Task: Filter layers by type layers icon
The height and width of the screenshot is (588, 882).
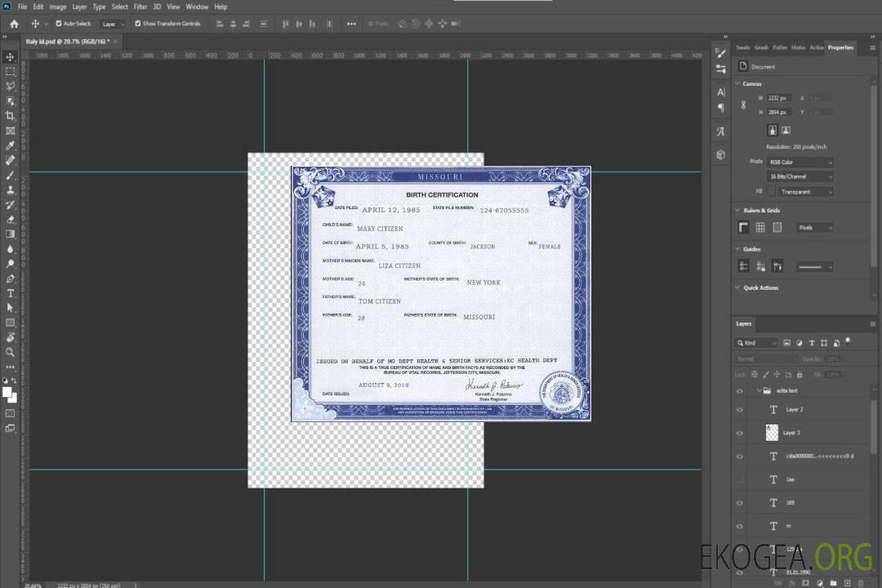Action: pos(812,343)
